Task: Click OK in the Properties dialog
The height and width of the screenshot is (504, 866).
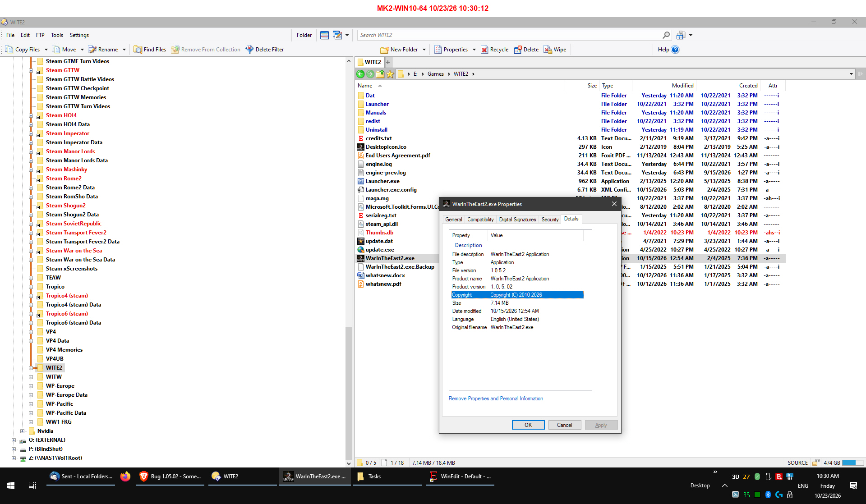Action: click(528, 425)
